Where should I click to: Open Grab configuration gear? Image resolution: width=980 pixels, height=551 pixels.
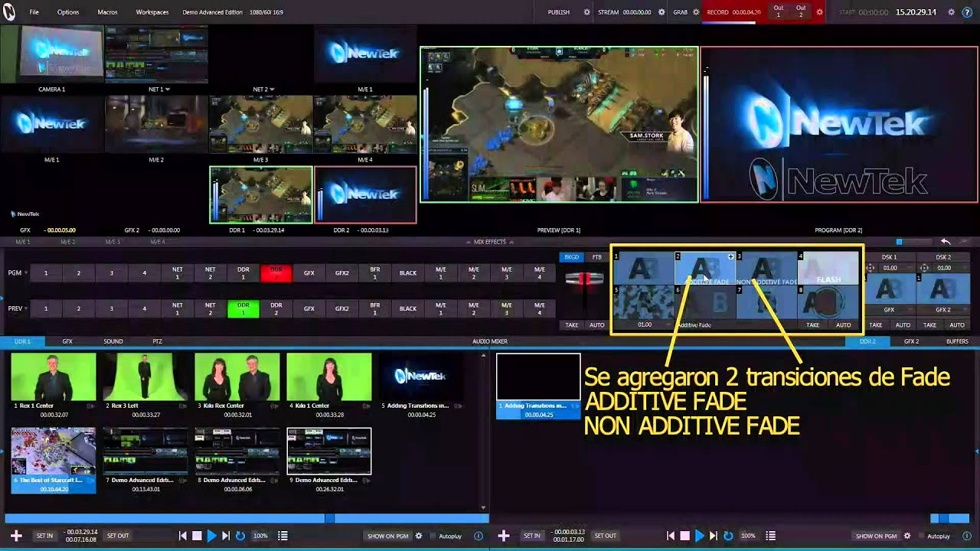696,12
